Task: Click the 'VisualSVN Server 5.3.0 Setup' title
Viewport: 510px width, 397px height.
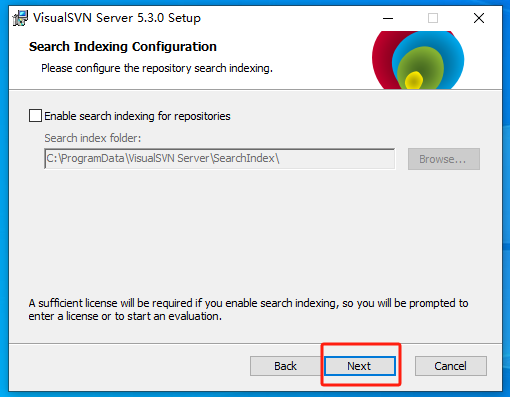Action: tap(117, 18)
